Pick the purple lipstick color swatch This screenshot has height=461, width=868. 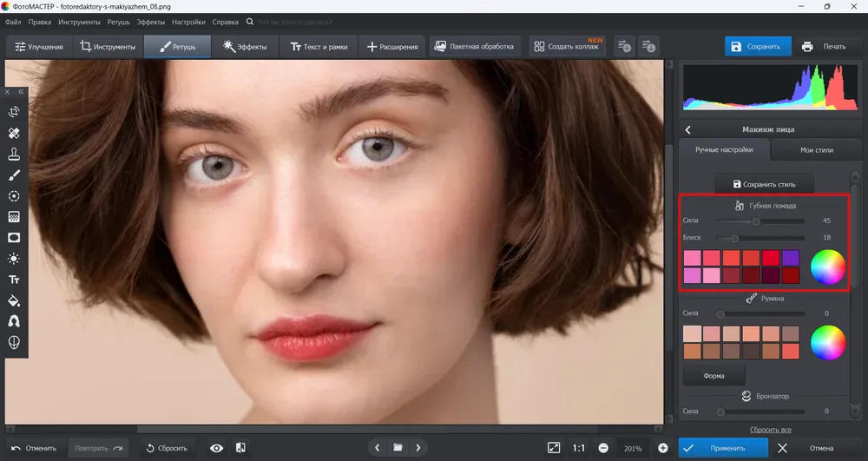(791, 258)
